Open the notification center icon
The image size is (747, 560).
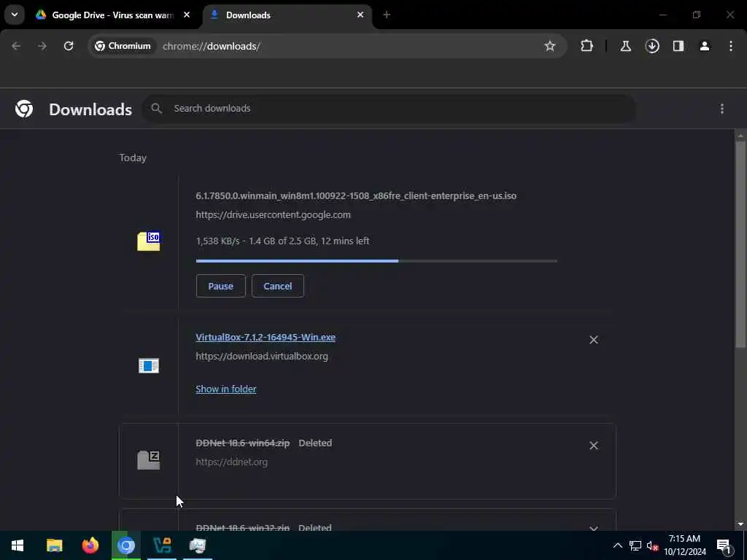tap(724, 545)
